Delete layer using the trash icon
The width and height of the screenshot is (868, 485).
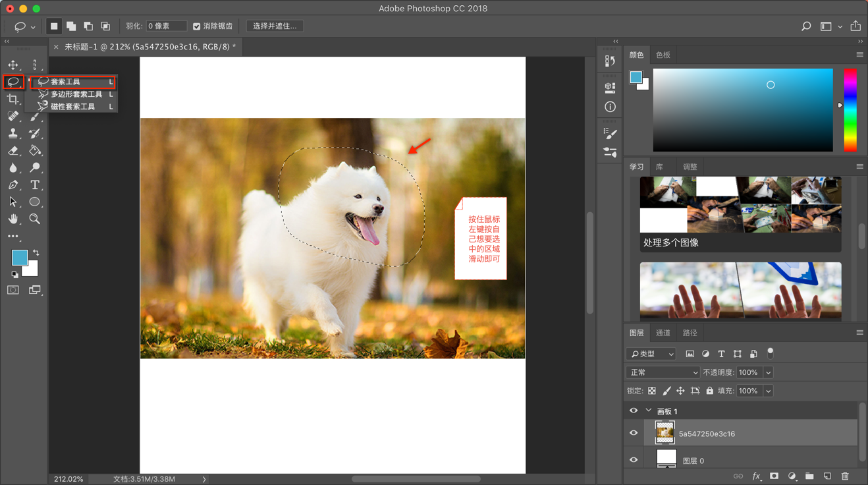845,476
